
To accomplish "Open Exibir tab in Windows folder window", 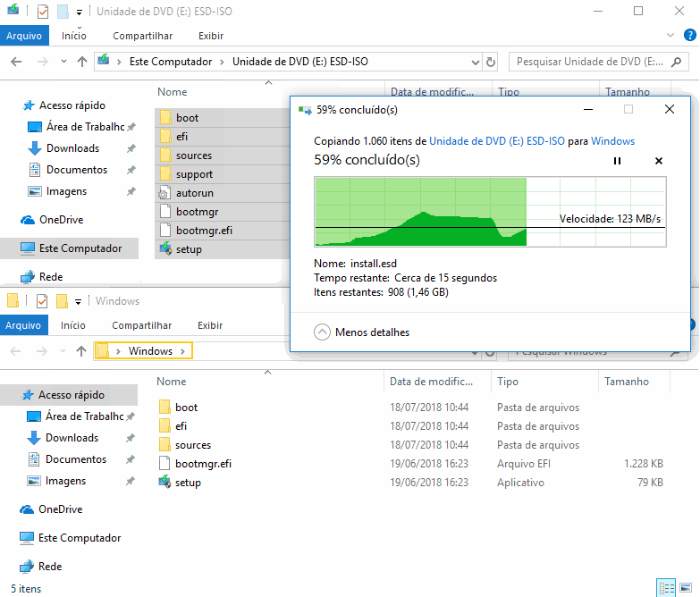I will click(210, 325).
